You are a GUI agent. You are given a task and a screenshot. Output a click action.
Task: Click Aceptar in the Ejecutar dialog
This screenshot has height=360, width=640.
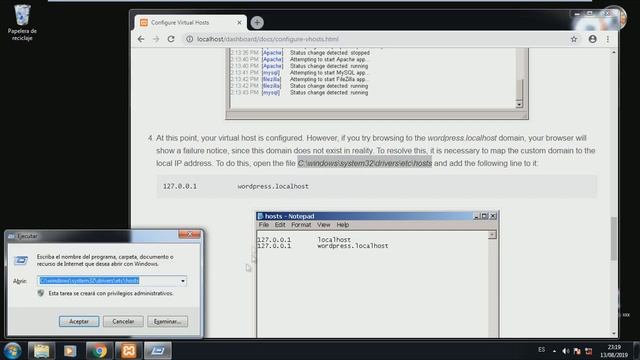79,322
